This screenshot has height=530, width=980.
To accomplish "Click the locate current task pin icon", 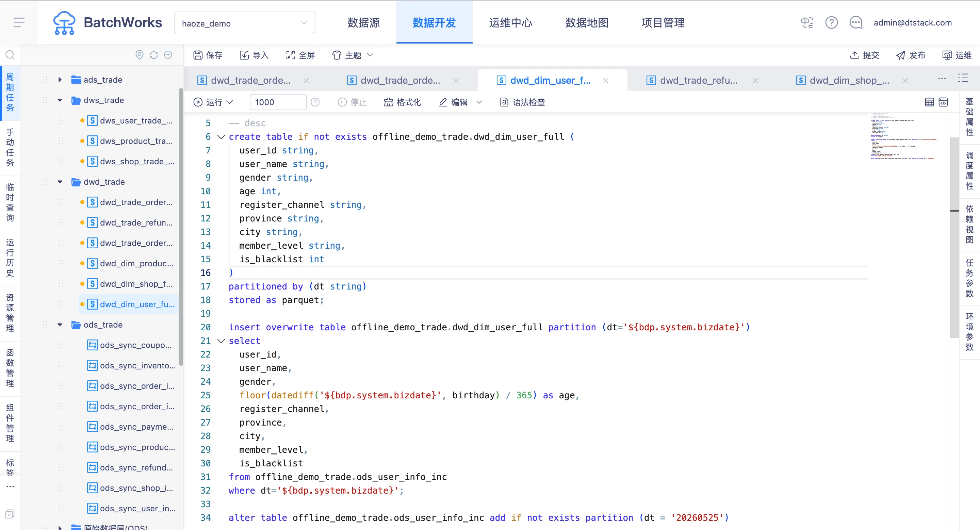I will 140,55.
